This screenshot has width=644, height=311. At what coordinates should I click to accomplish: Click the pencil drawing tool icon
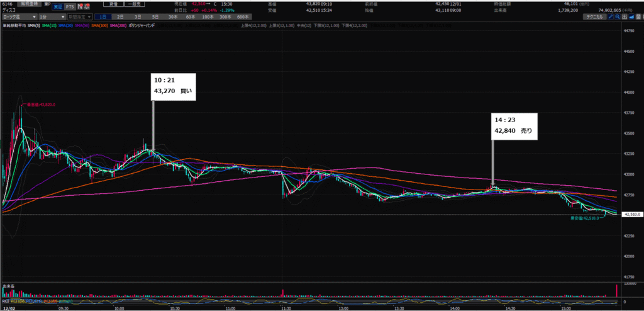(x=611, y=17)
